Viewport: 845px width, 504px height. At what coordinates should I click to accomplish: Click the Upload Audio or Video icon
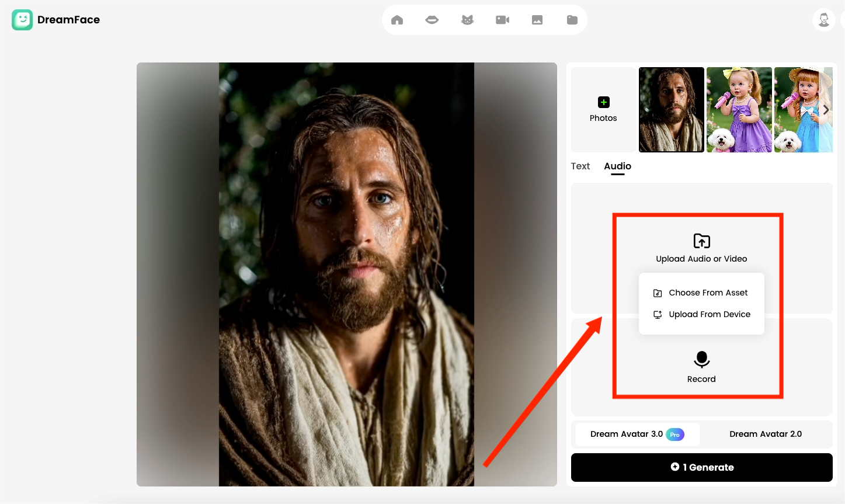tap(701, 241)
